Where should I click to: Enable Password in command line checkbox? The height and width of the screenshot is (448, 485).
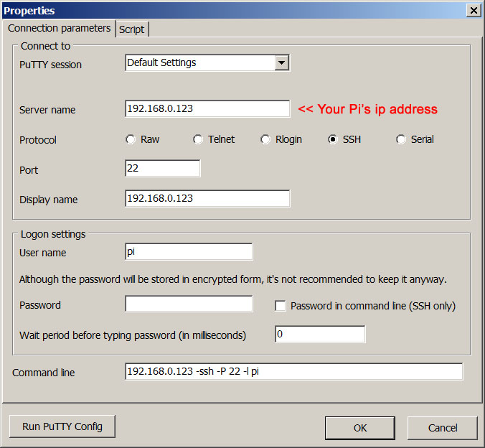point(281,306)
